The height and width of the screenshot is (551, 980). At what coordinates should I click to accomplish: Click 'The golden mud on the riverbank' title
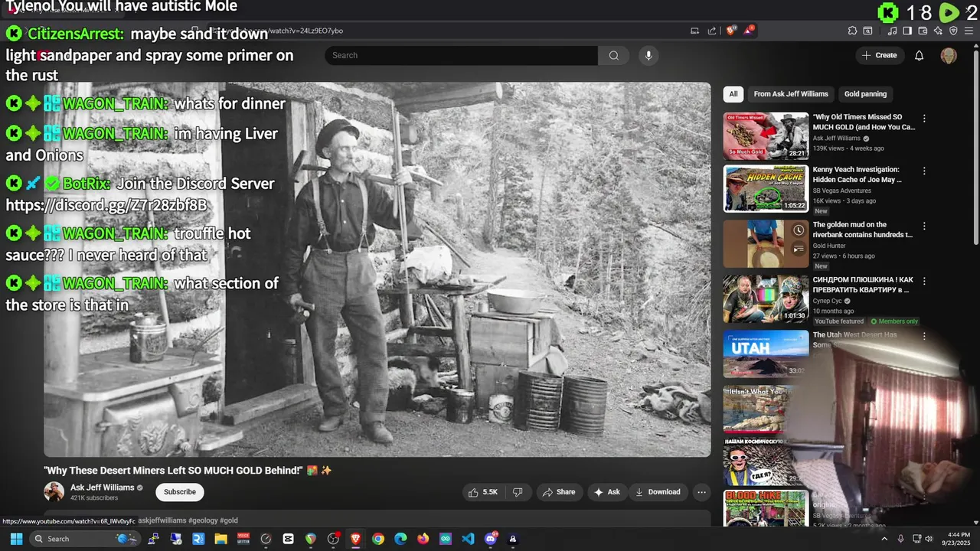[863, 230]
